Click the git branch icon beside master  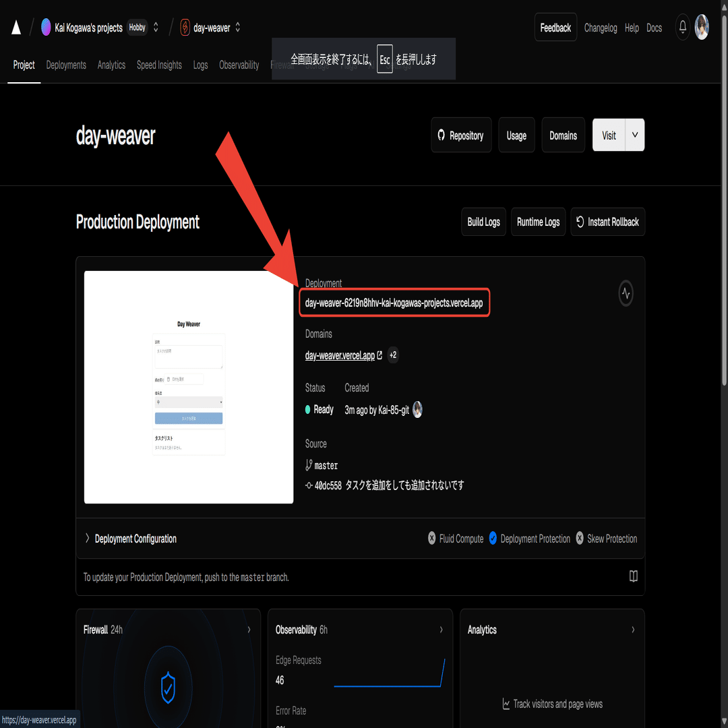coord(309,465)
